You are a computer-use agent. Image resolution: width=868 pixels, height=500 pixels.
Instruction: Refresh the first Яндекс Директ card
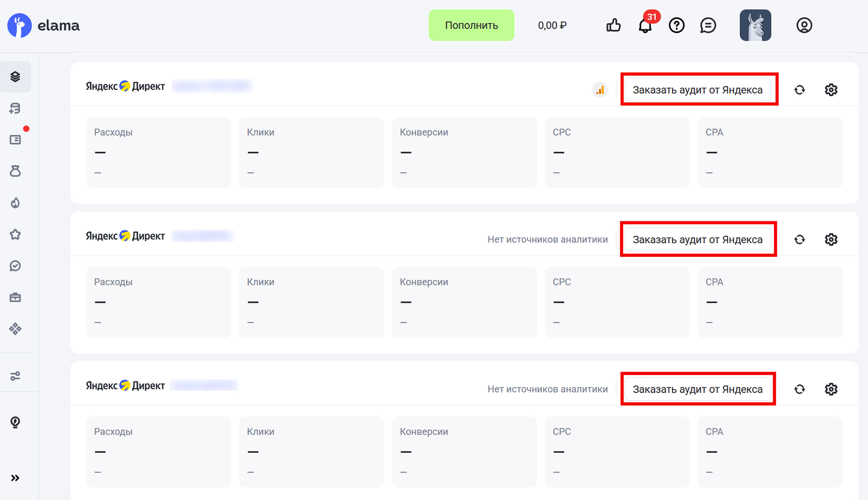[800, 90]
